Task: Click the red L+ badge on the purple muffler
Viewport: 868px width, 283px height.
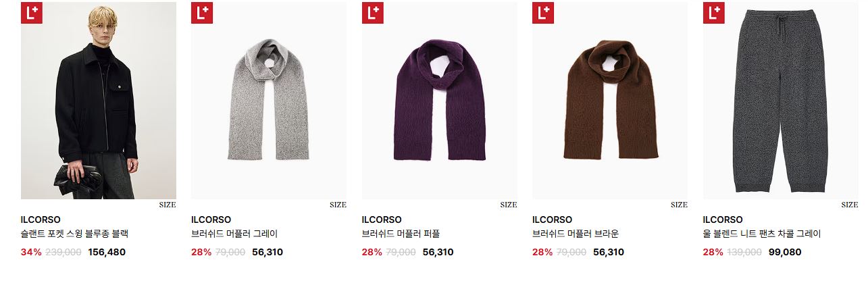Action: [373, 13]
